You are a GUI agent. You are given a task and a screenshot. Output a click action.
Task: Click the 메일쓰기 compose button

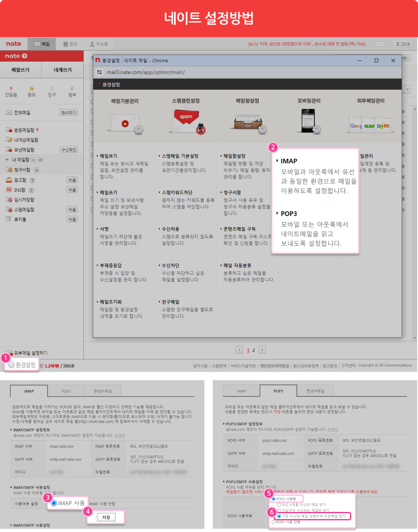tap(20, 70)
